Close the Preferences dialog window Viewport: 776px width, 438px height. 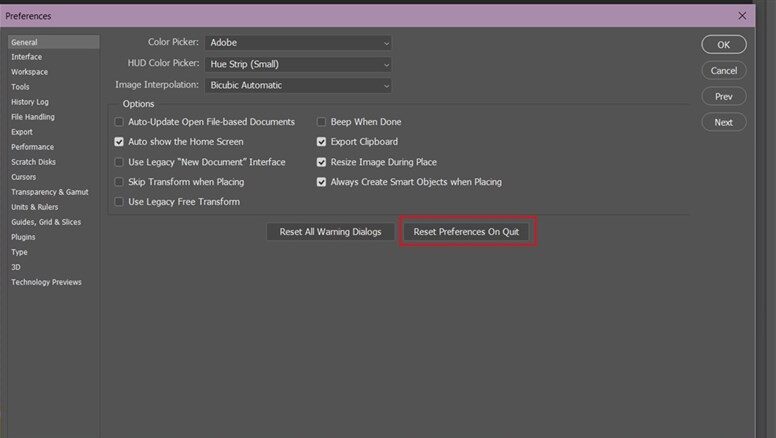742,16
